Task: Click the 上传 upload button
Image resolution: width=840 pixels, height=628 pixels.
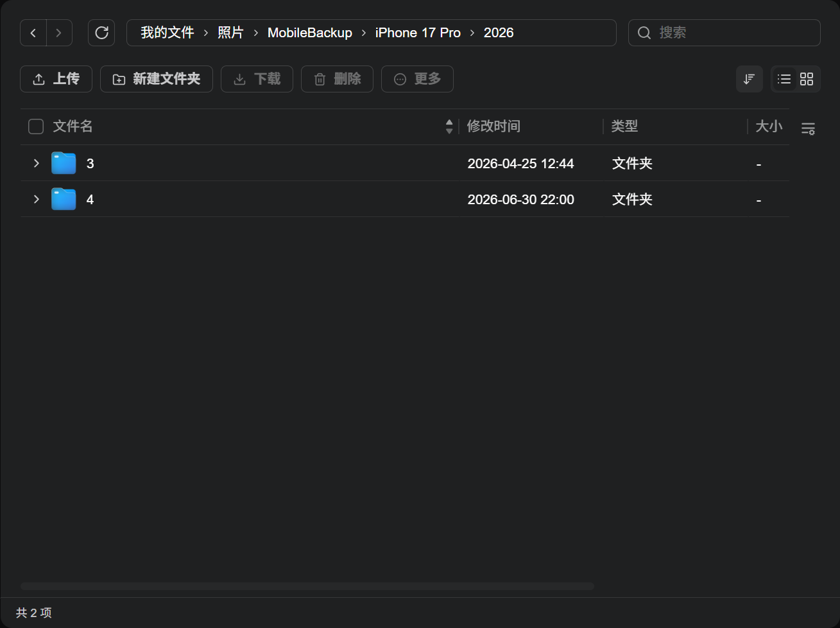Action: (x=56, y=79)
